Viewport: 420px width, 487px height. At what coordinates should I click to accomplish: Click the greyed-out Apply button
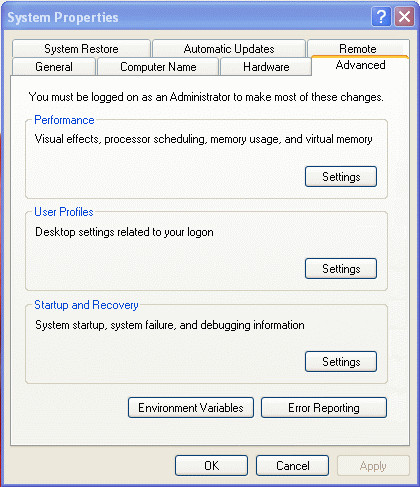coord(373,466)
